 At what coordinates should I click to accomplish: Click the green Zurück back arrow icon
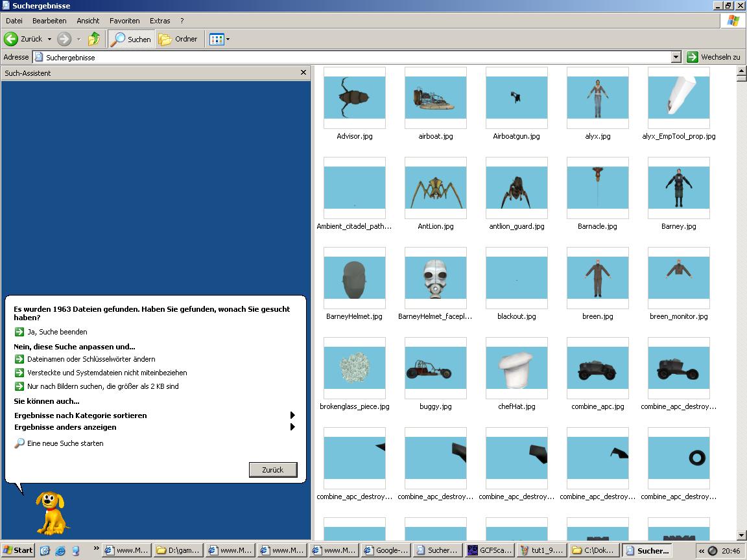[x=11, y=39]
